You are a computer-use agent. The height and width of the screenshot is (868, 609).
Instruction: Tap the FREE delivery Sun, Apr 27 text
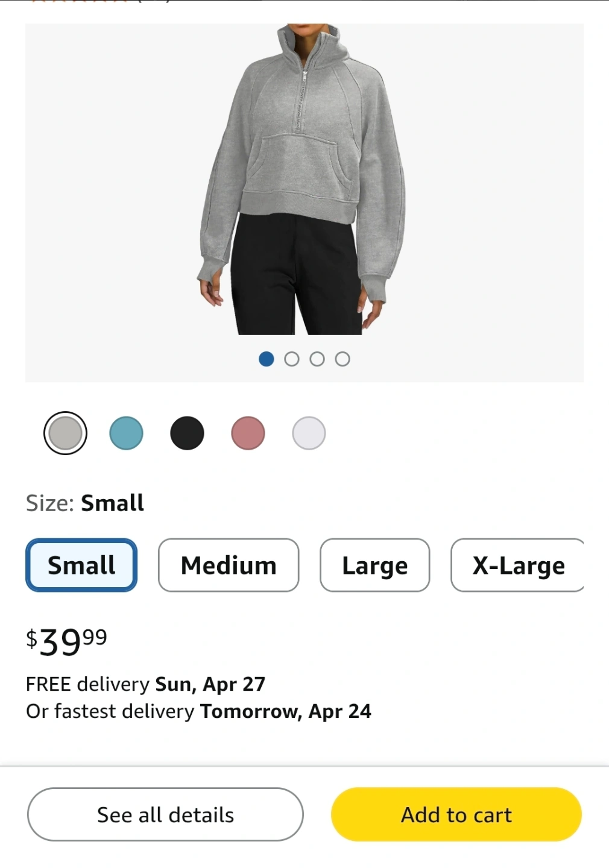(145, 684)
